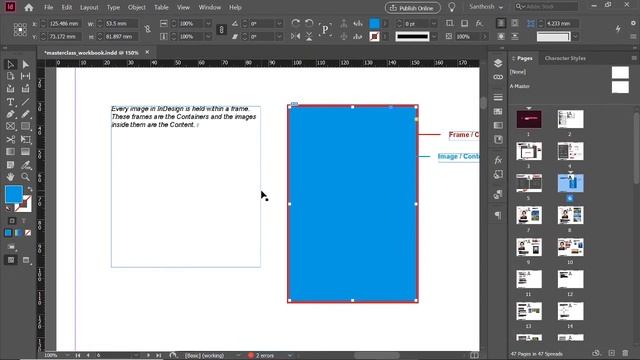Open the Stroke panel icon
Image resolution: width=640 pixels, height=360 pixels.
pos(498,97)
